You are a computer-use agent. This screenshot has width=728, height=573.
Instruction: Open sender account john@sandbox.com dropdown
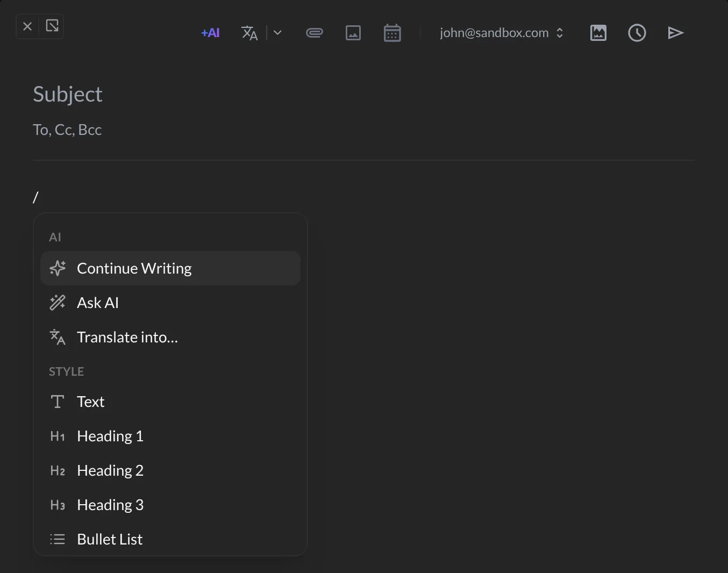tap(501, 33)
